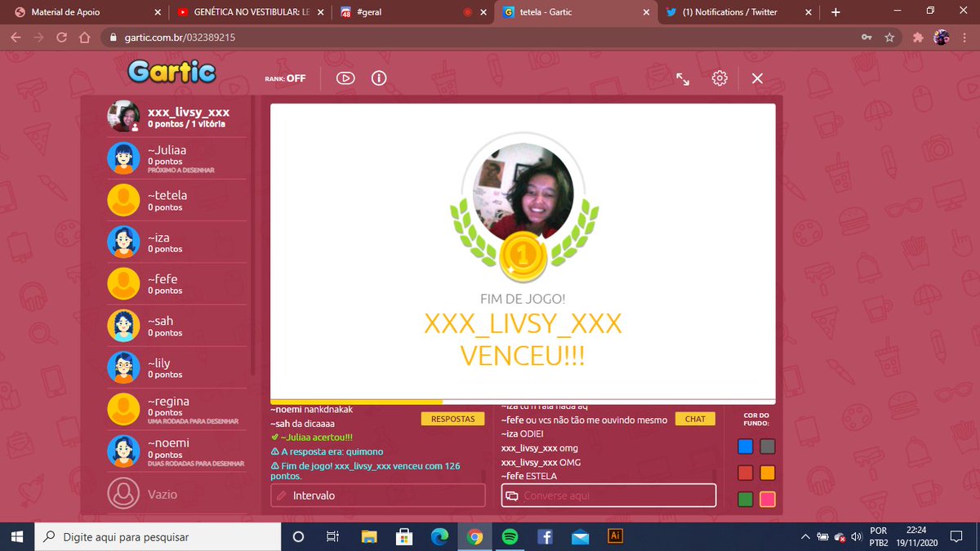The height and width of the screenshot is (551, 980).
Task: Click the gold number one medal
Action: [x=523, y=256]
